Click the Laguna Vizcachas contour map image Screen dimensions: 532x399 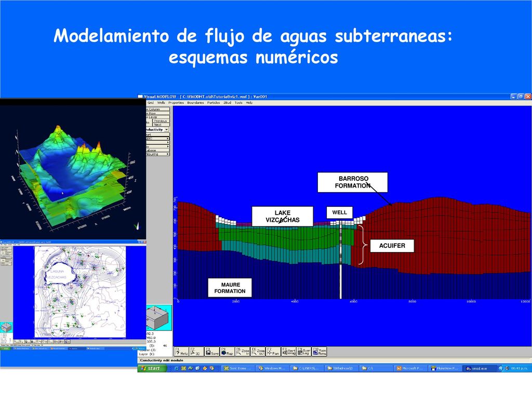80,292
